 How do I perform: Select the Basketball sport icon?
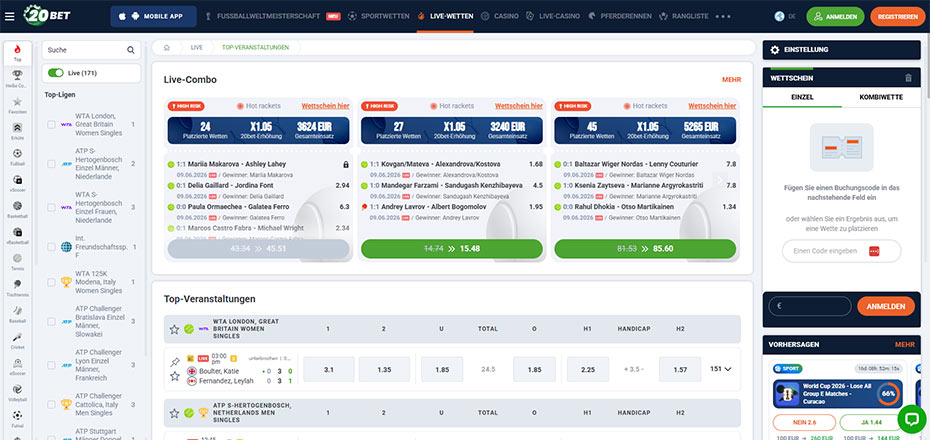(18, 208)
